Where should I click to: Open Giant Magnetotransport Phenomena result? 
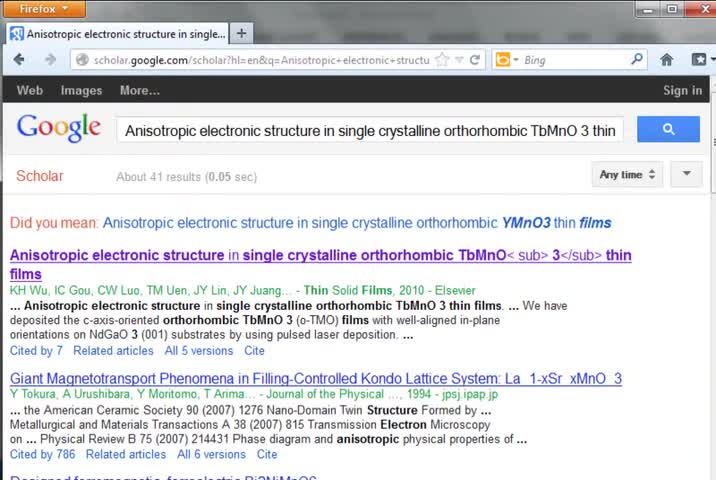[x=316, y=379]
